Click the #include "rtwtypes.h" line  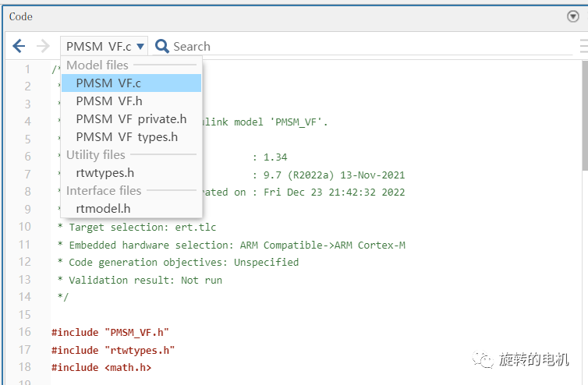(113, 350)
